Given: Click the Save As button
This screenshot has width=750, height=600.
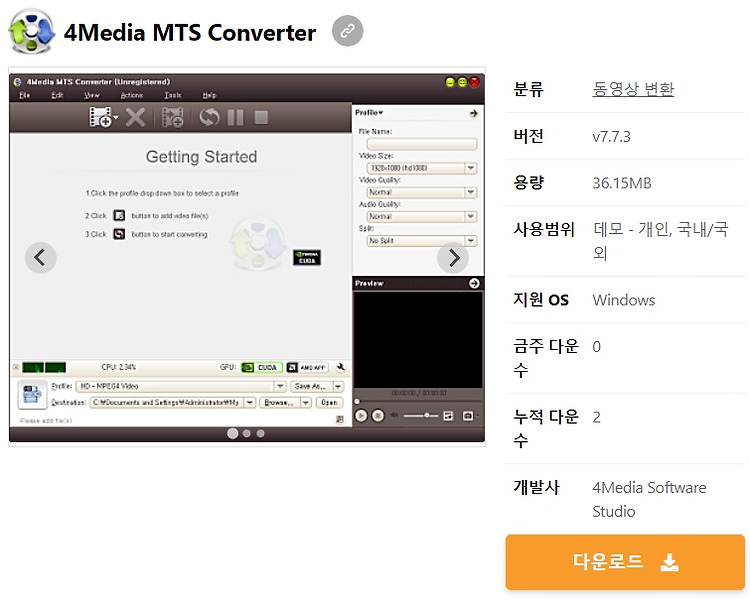Looking at the screenshot, I should pos(311,386).
